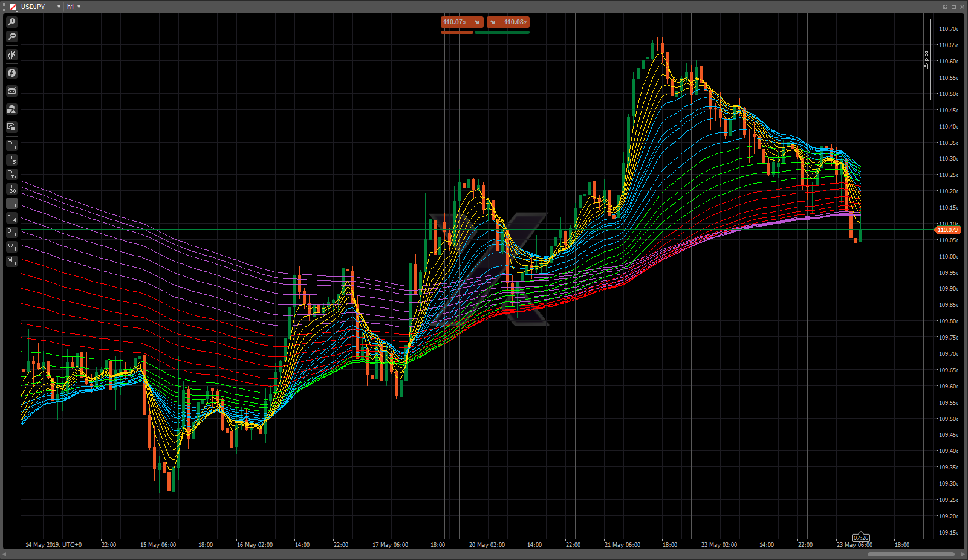Click the horizontal scrollbar at the bottom

[911, 554]
